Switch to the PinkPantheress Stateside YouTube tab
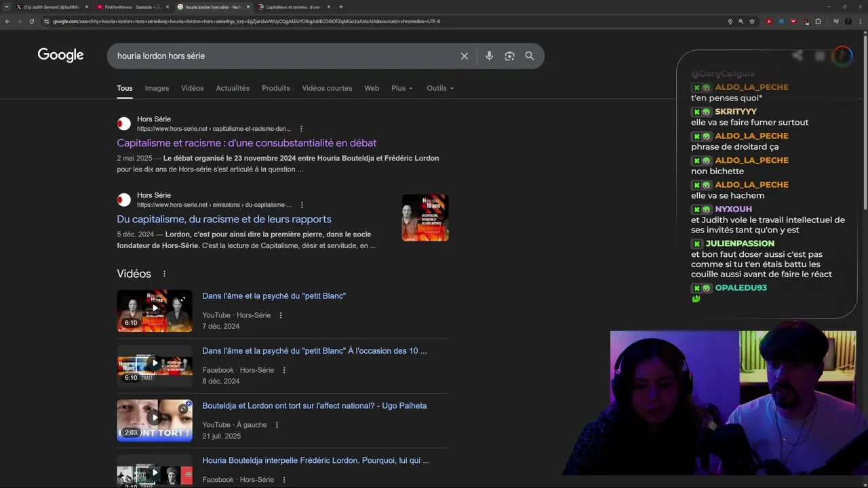This screenshot has height=488, width=868. (132, 7)
